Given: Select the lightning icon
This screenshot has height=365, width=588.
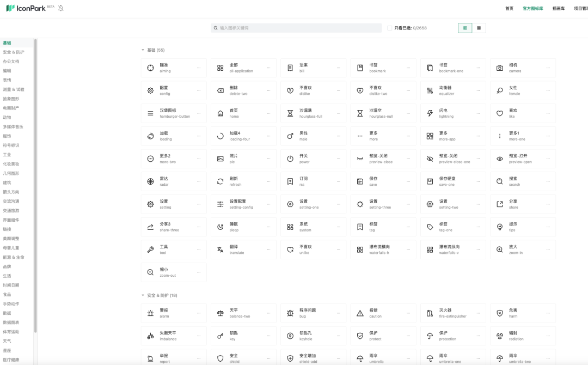Looking at the screenshot, I should (x=430, y=113).
